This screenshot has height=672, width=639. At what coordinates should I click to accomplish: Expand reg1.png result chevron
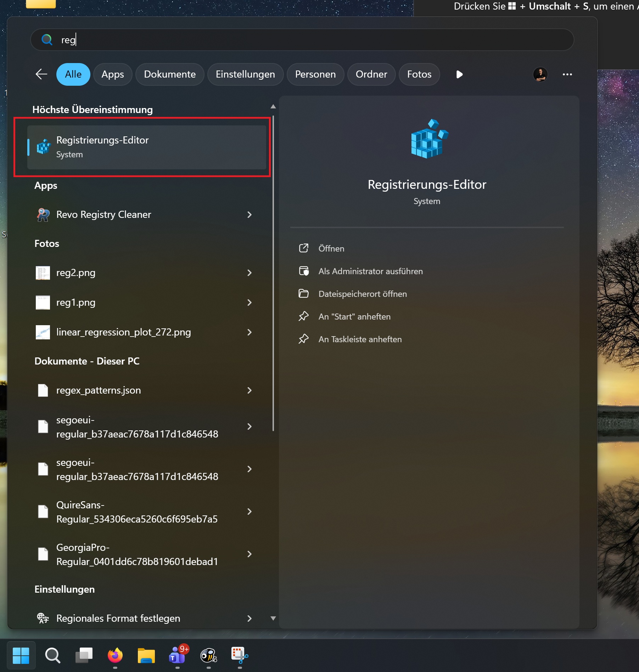pos(250,303)
